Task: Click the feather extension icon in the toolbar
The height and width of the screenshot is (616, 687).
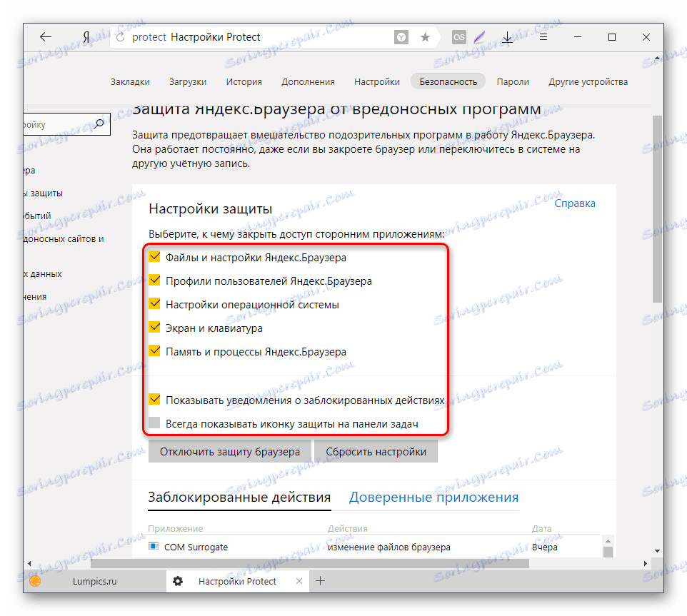Action: tap(479, 37)
